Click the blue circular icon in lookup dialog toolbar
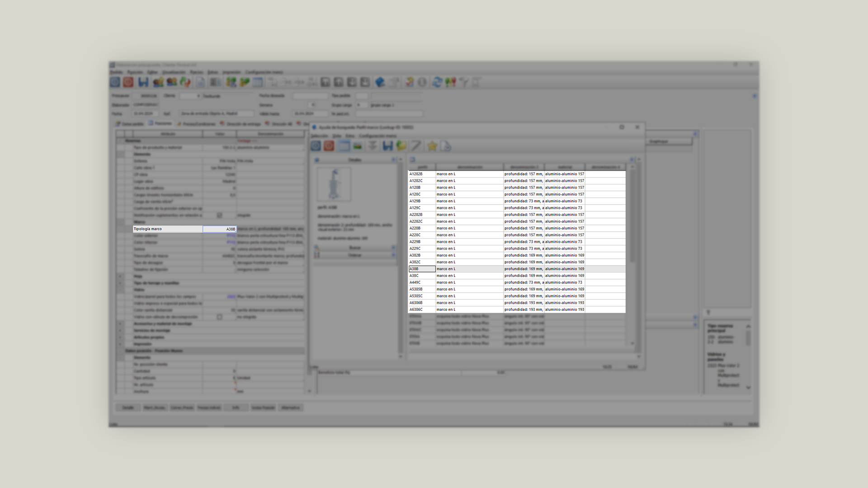Screen dimensions: 868x488 click(x=316, y=145)
